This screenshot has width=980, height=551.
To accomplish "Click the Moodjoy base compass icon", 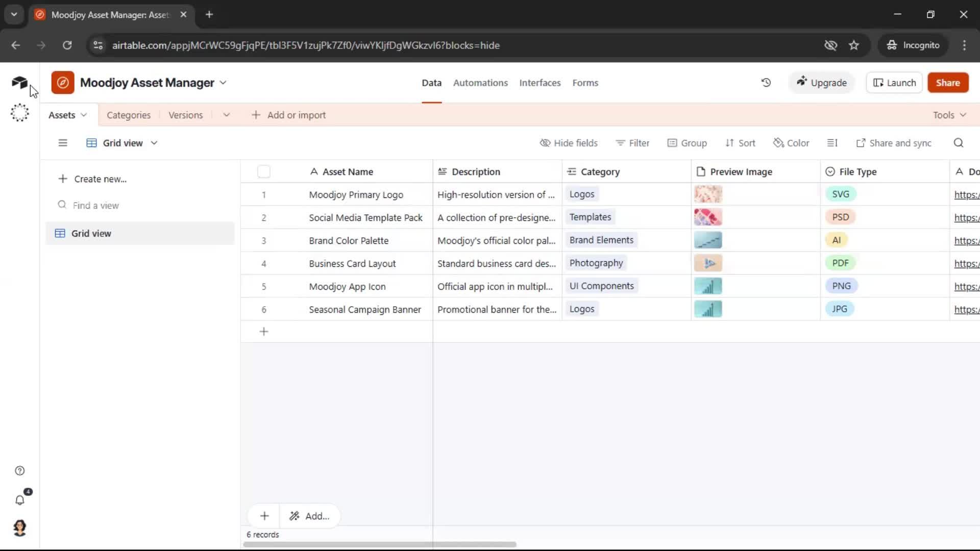I will (x=63, y=83).
